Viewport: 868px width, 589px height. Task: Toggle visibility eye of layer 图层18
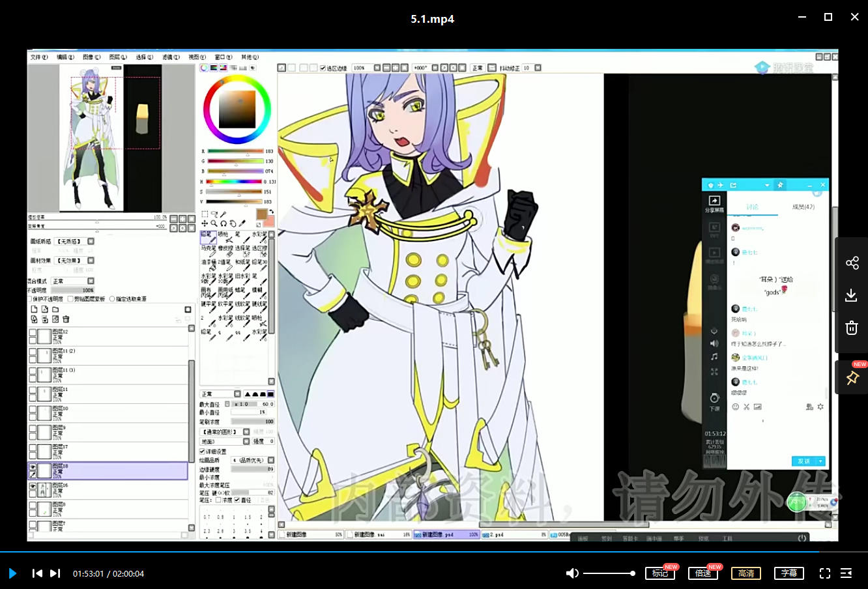point(33,467)
